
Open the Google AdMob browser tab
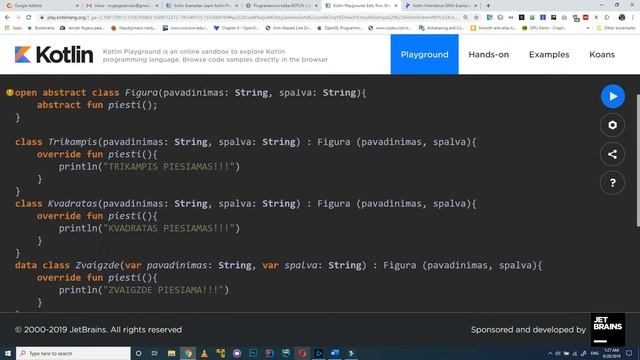[42, 6]
